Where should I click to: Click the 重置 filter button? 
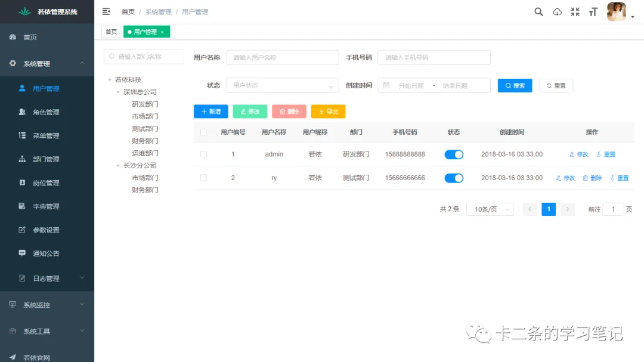pos(556,85)
